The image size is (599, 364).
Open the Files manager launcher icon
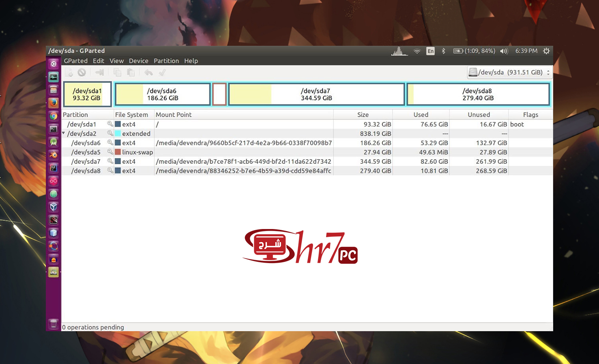(x=54, y=90)
